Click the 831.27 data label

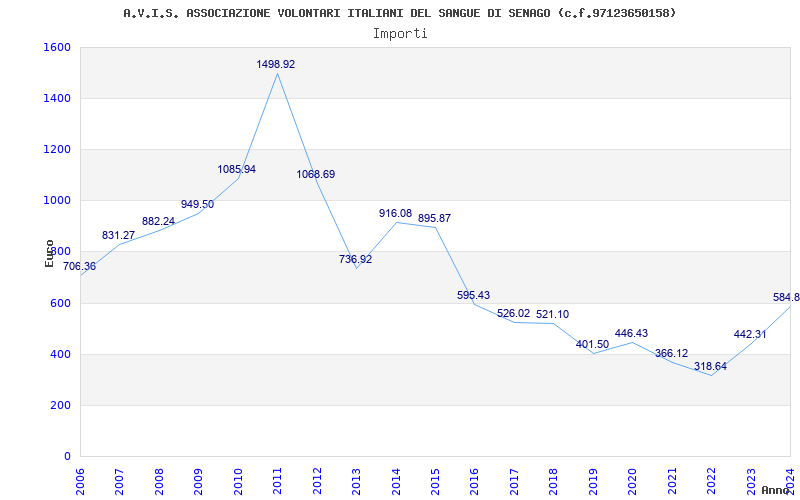click(118, 235)
